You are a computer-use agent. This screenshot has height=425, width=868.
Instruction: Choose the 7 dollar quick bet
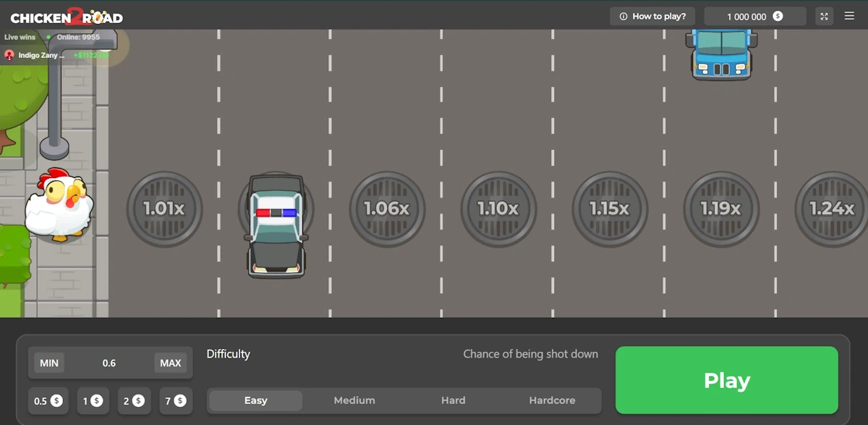point(174,400)
